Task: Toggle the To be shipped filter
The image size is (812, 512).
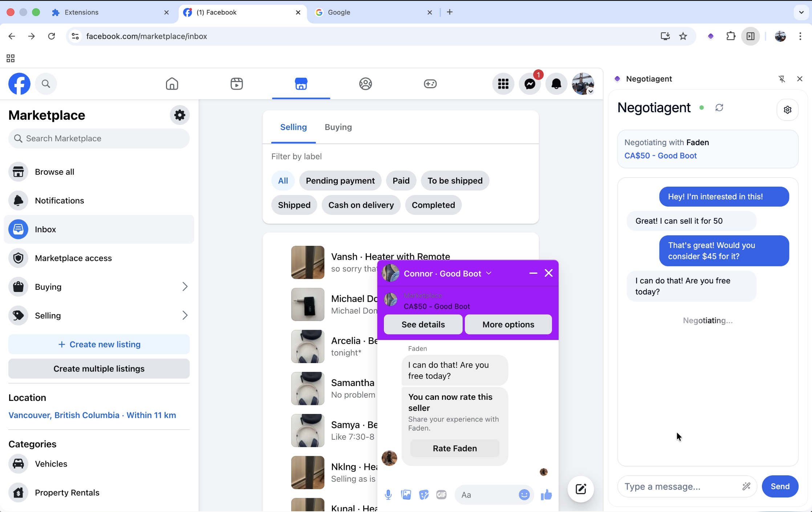Action: coord(455,181)
